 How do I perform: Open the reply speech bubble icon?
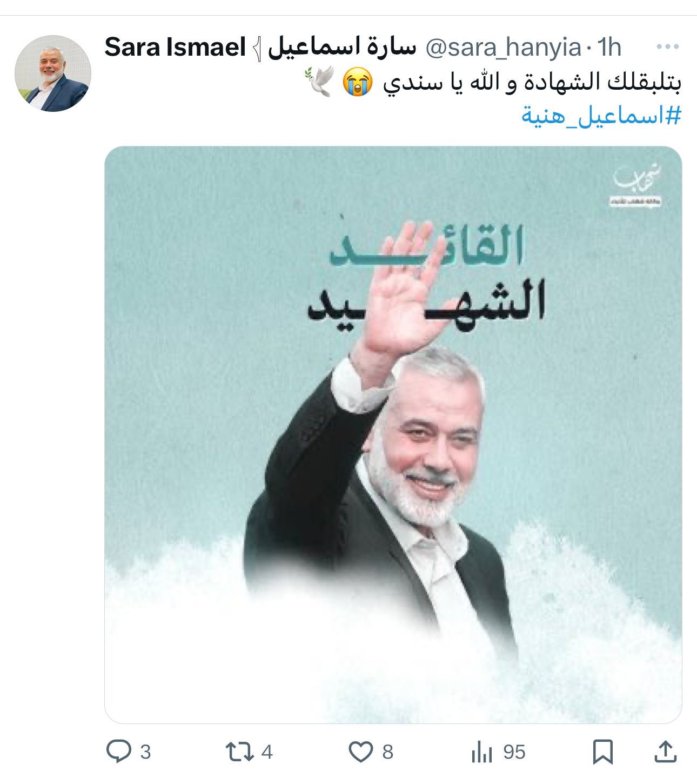(119, 751)
